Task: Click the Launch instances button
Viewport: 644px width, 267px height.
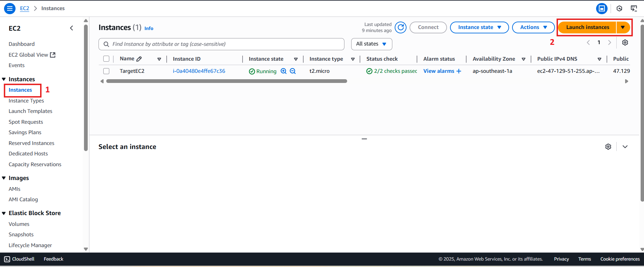Action: coord(587,27)
